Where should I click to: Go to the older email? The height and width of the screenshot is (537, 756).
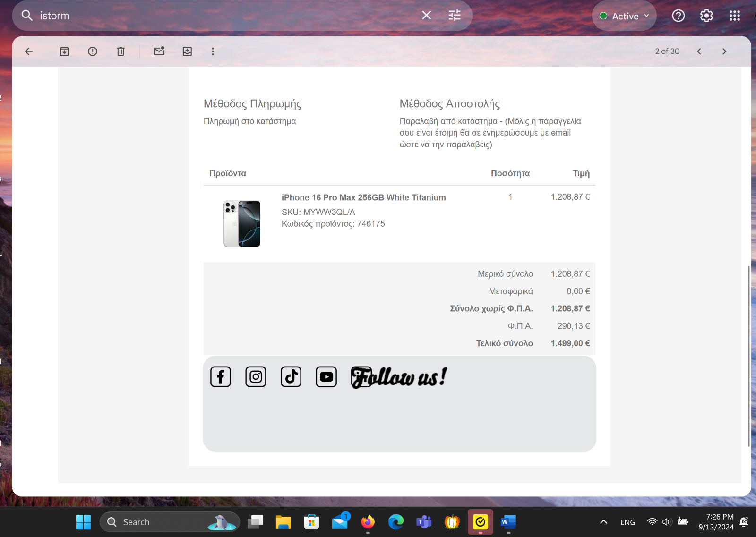tap(724, 51)
